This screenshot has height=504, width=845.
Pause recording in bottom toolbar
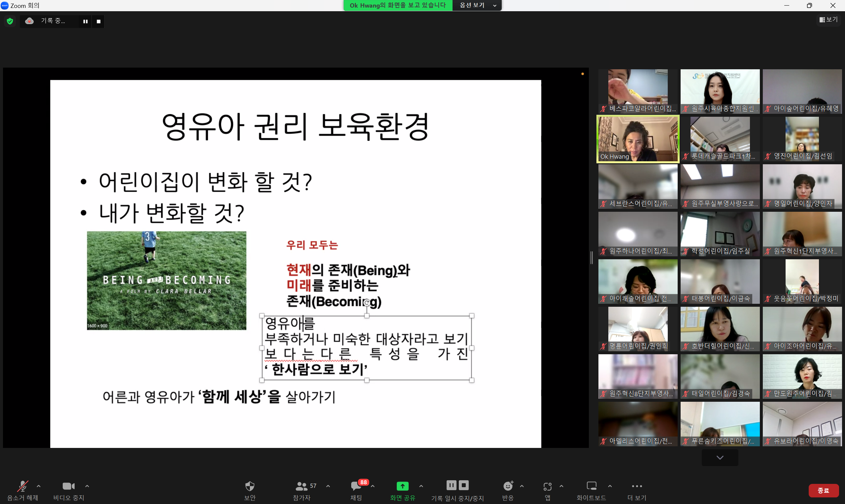pyautogui.click(x=451, y=485)
